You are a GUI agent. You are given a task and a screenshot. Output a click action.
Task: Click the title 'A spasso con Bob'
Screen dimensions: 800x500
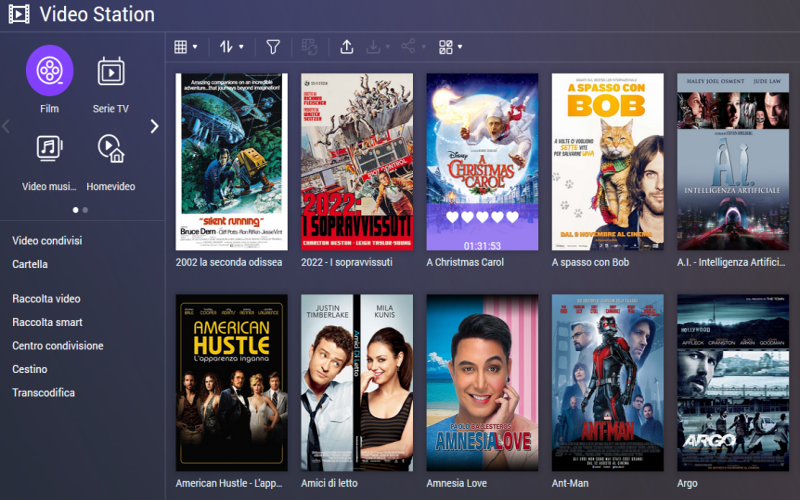click(590, 262)
